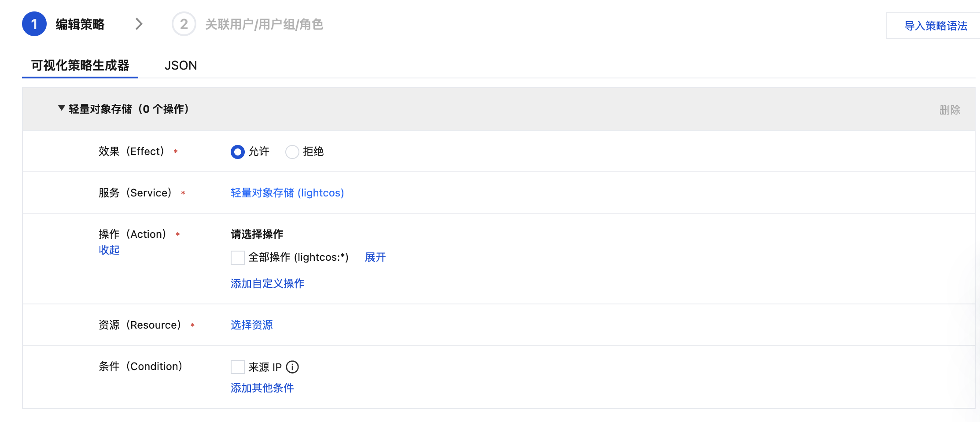Image resolution: width=980 pixels, height=422 pixels.
Task: Click 添加自定义操作 link
Action: click(x=267, y=284)
